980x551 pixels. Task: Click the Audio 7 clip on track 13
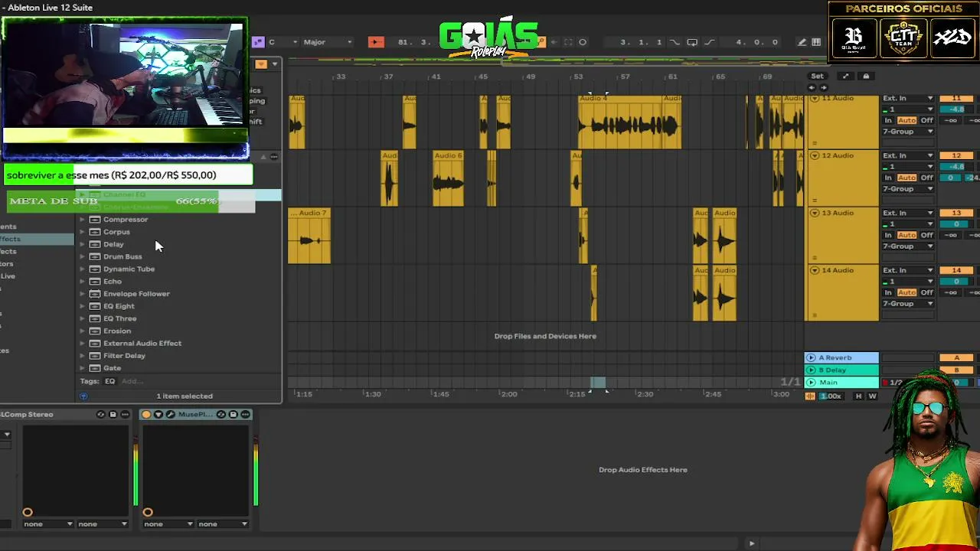(309, 236)
